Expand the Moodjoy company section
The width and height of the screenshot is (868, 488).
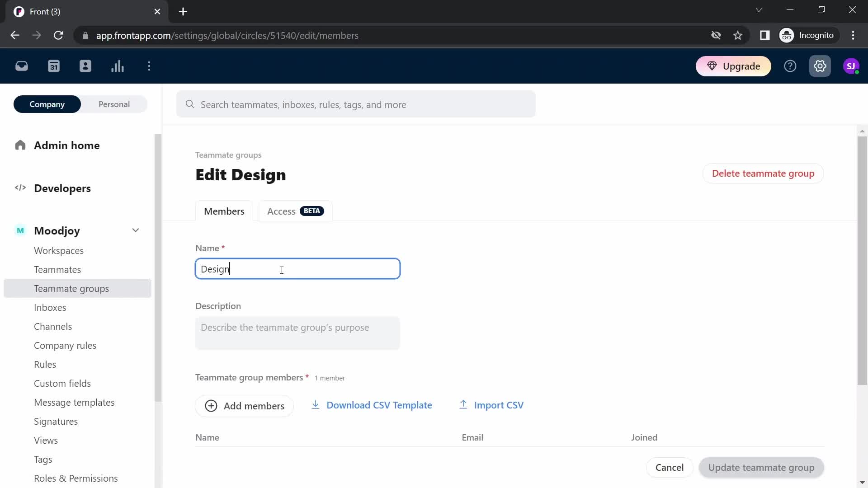135,230
